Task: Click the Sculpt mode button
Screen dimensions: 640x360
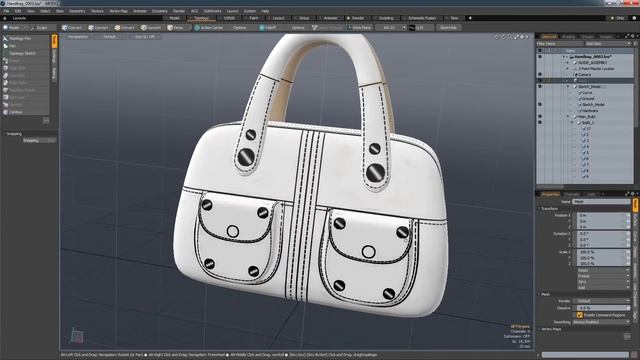Action: pos(42,28)
